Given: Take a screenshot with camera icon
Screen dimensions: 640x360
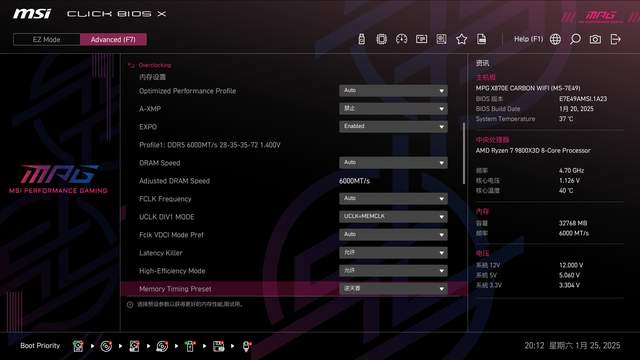Looking at the screenshot, I should [595, 39].
